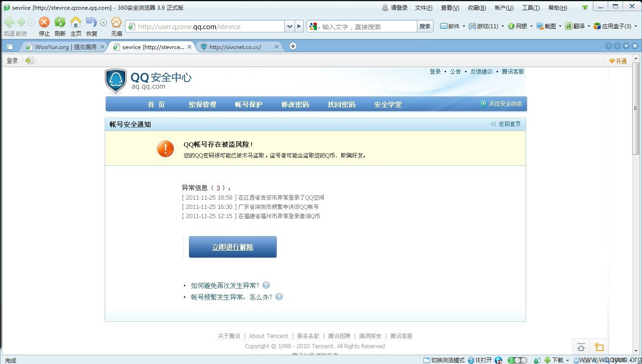Open the 文件(F) menu

tap(423, 7)
